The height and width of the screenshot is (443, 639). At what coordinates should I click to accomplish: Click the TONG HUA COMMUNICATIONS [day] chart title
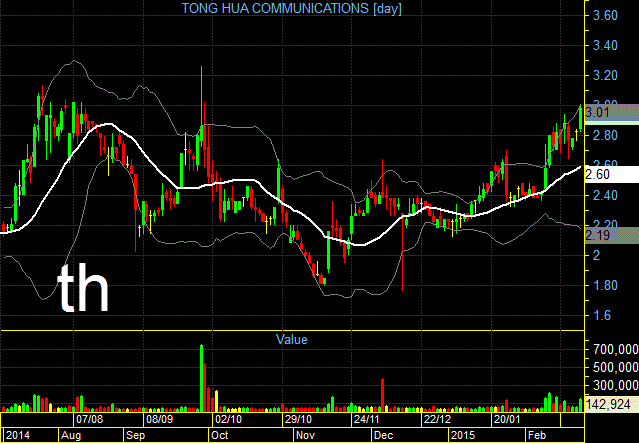[x=291, y=9]
